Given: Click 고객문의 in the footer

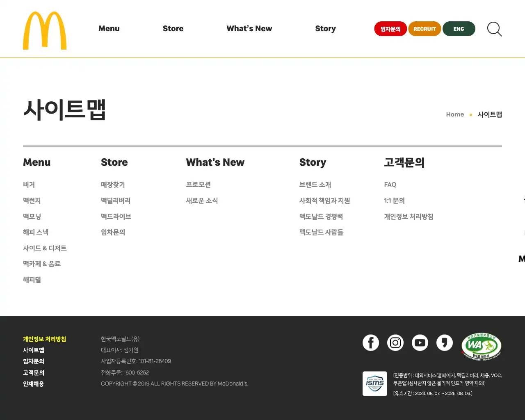Looking at the screenshot, I should point(34,373).
